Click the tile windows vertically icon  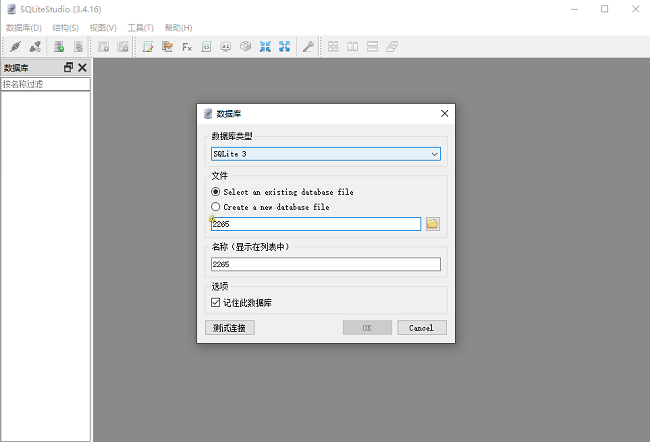pyautogui.click(x=372, y=46)
